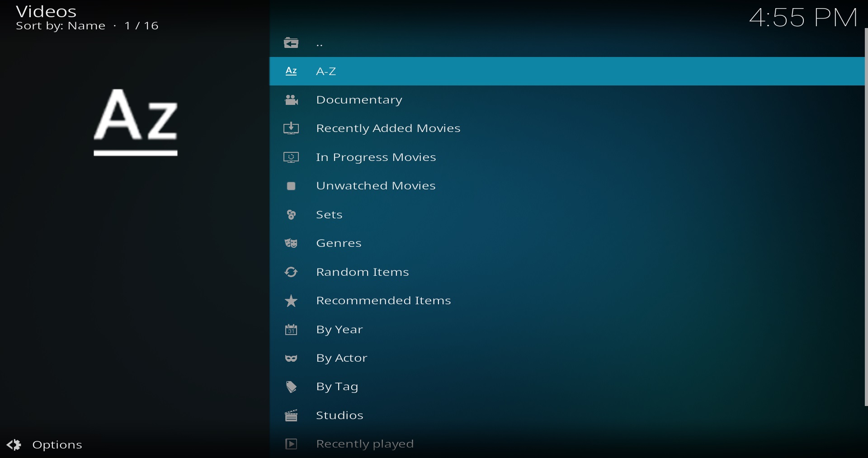Click the Random Items refresh icon
868x458 pixels.
(x=291, y=272)
